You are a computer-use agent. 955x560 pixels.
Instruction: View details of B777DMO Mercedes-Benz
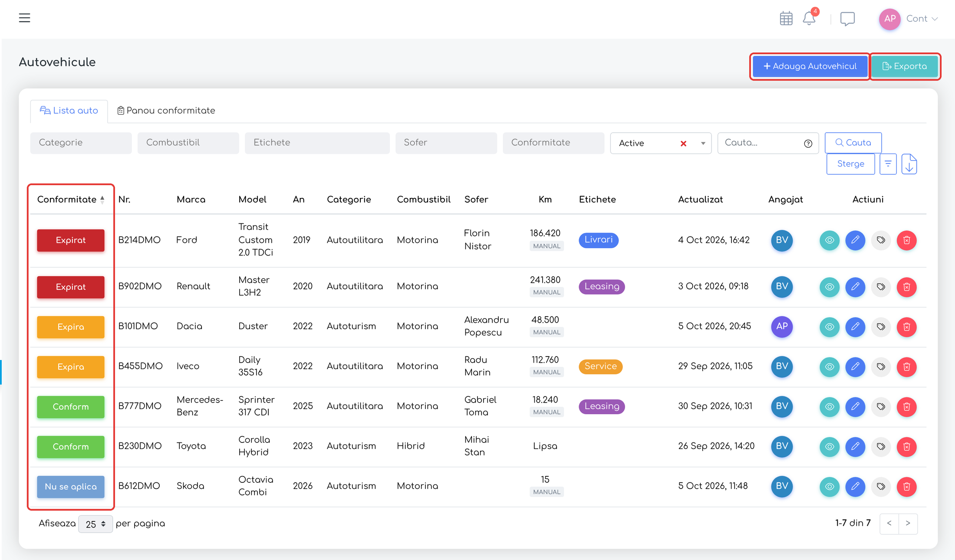[x=830, y=406]
